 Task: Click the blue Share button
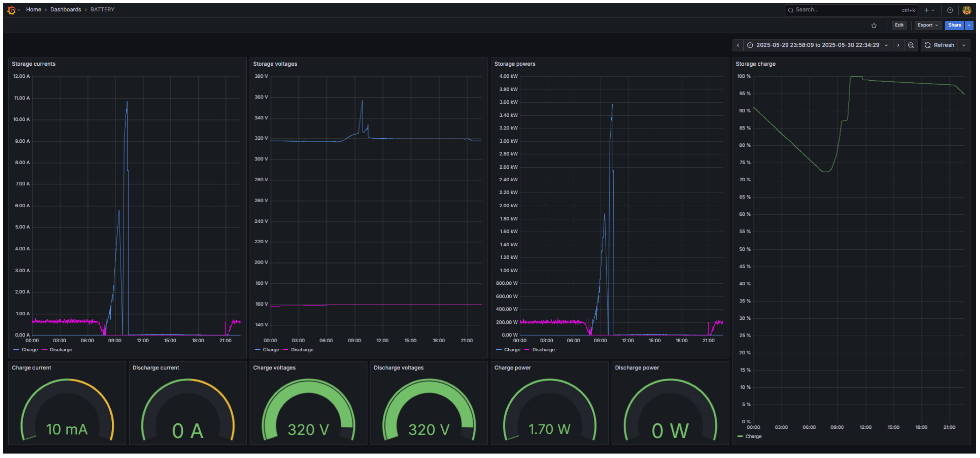click(954, 25)
